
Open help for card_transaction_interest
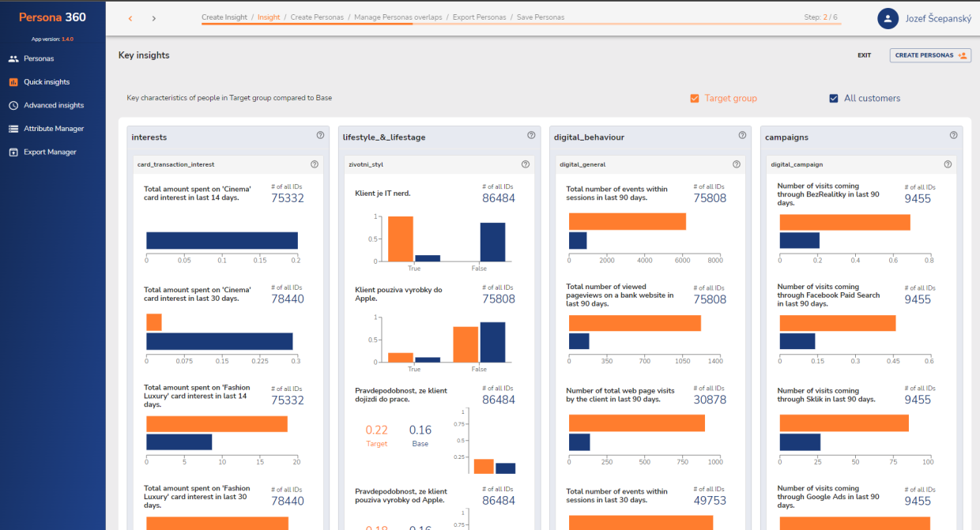pyautogui.click(x=315, y=164)
